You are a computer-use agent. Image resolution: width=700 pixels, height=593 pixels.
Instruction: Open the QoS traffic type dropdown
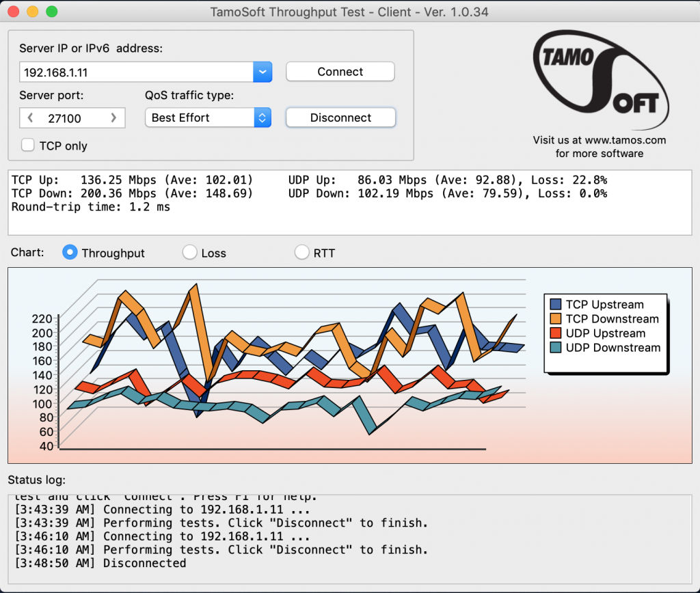coord(208,118)
